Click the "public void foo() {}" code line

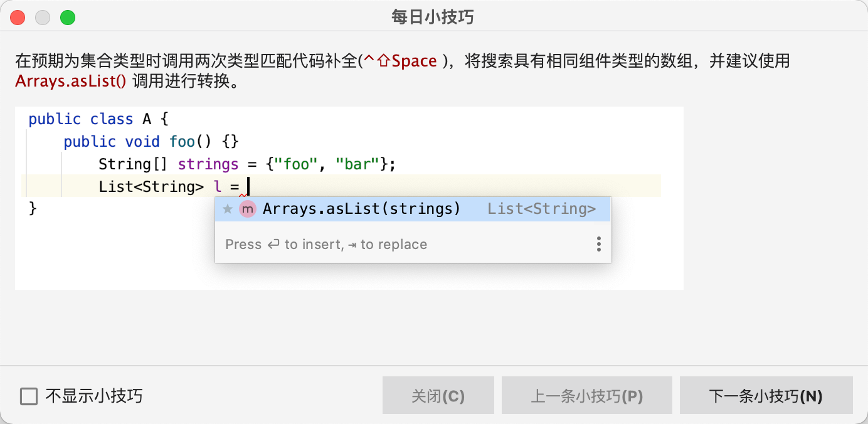click(x=151, y=142)
